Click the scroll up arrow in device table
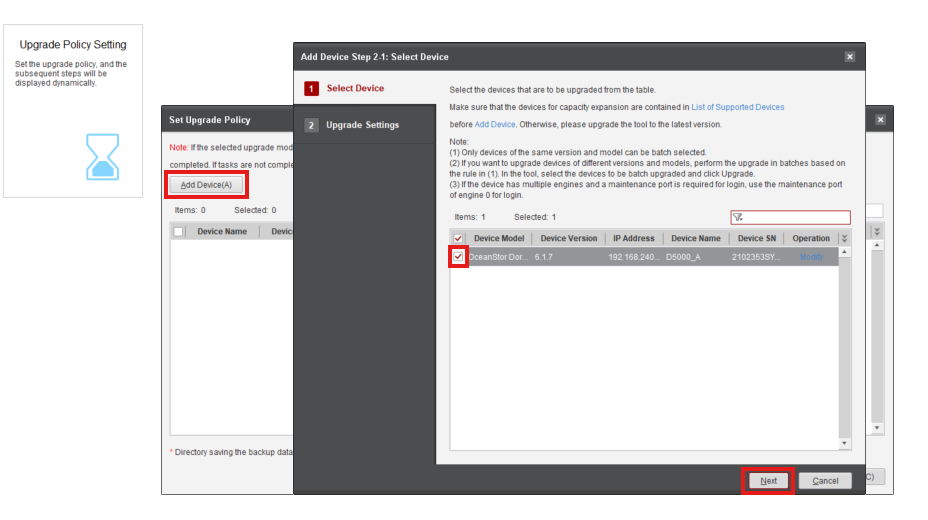Image resolution: width=928 pixels, height=520 pixels. (844, 252)
